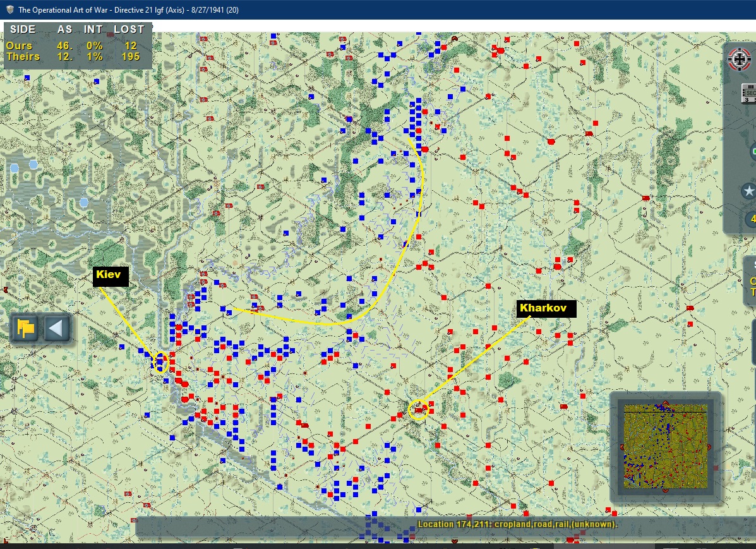This screenshot has width=756, height=549.
Task: Click the 'LOST' column header
Action: (x=129, y=30)
